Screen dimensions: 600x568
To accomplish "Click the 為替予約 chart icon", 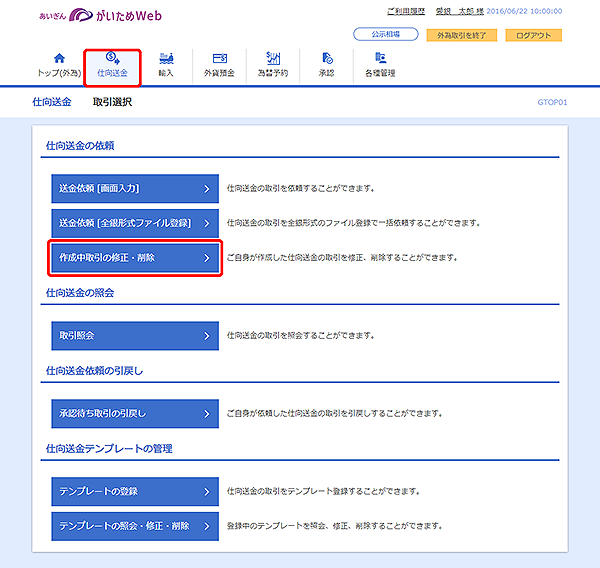I will [x=273, y=58].
